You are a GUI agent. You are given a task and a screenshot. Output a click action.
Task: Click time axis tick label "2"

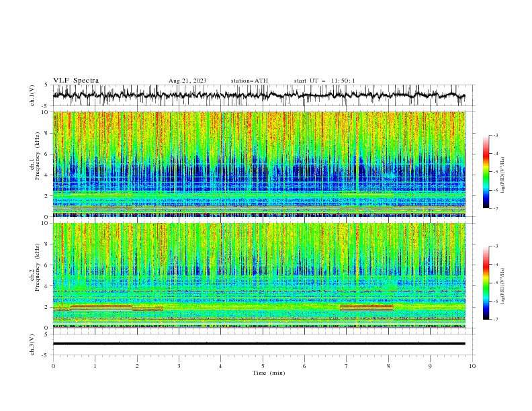(137, 366)
